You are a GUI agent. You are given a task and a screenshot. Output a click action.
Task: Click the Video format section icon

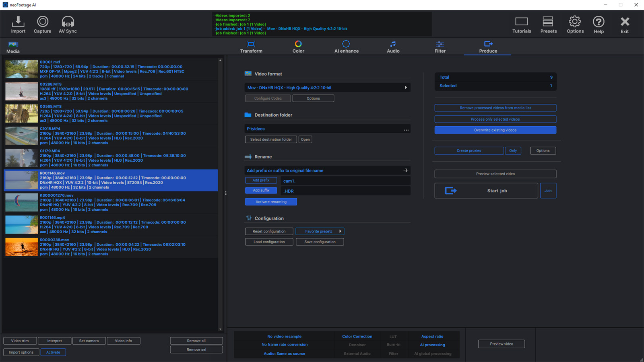[248, 74]
